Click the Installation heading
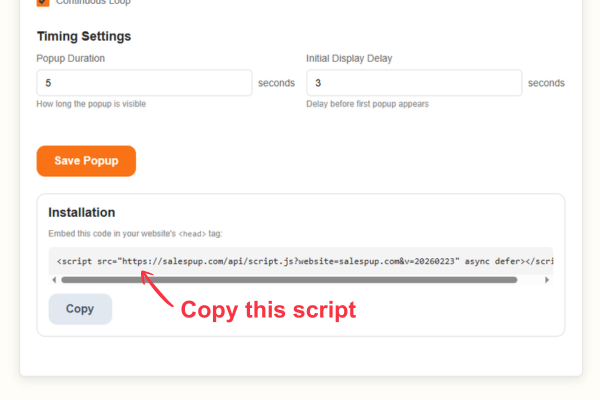Screen dimensions: 600x400 [82, 212]
